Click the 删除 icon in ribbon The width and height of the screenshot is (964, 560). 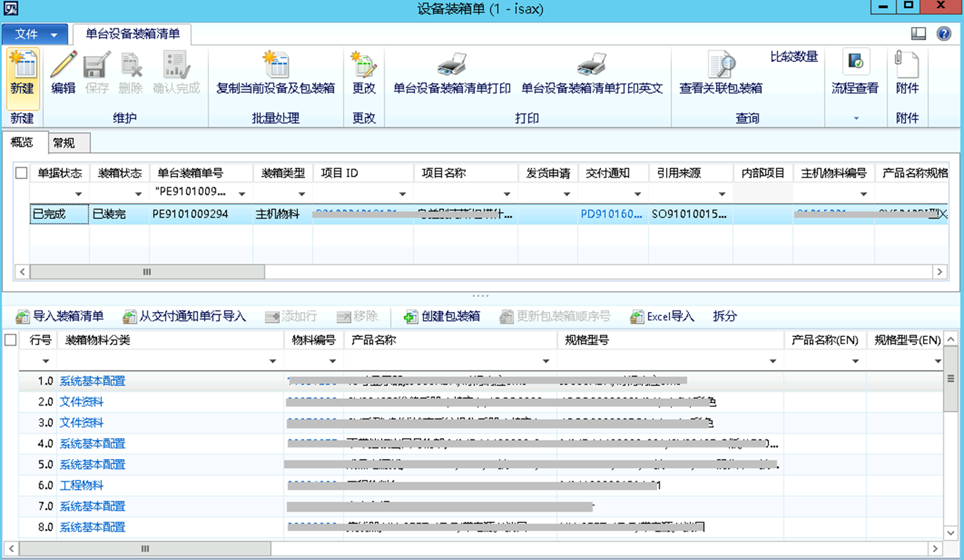pos(131,65)
